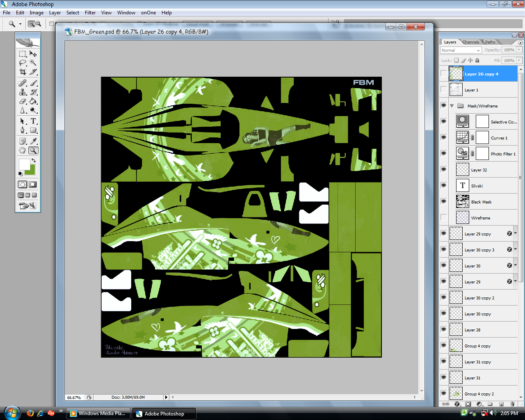
Task: Click the create new layer icon
Action: tap(501, 404)
